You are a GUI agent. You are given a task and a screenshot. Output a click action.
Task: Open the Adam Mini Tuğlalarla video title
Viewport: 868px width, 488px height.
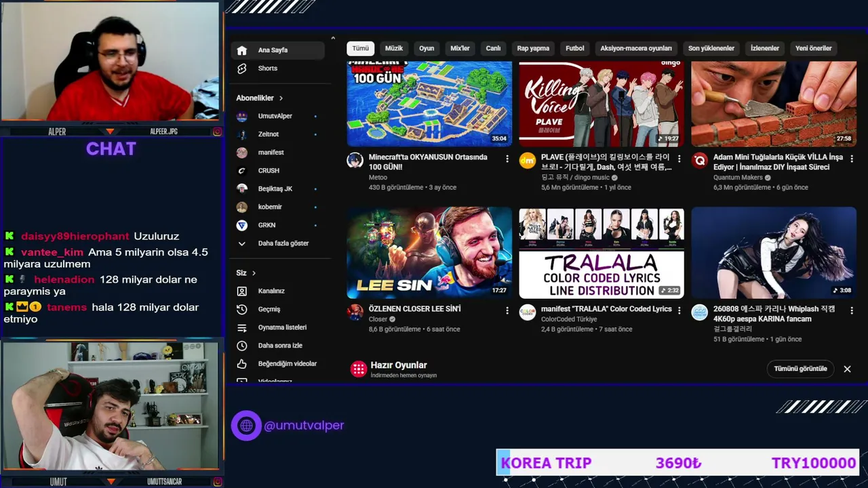coord(778,162)
